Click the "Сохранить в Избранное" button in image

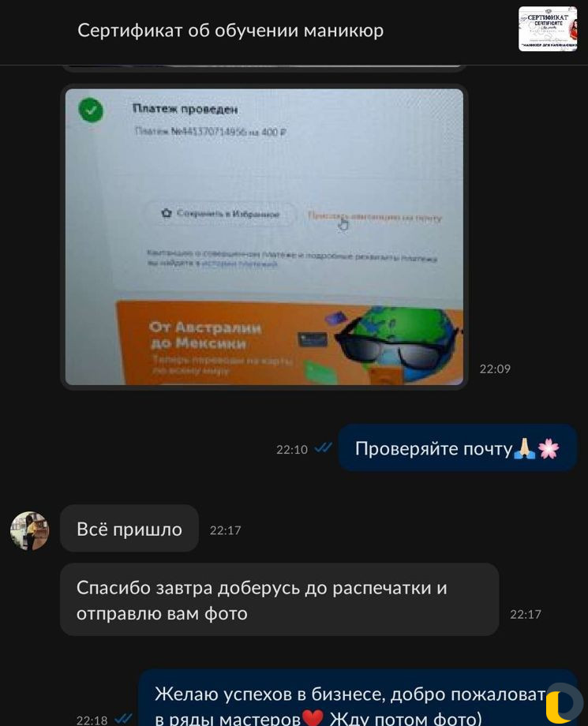click(x=221, y=213)
